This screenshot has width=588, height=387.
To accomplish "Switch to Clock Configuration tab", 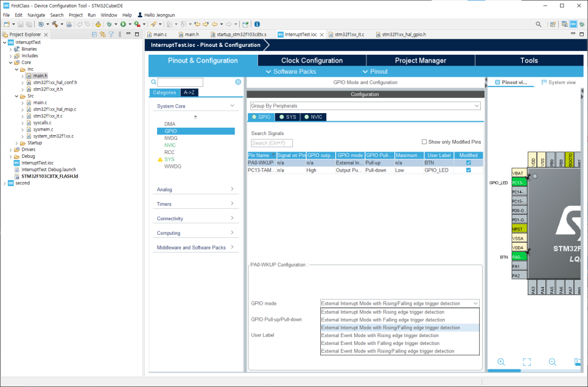I will [x=312, y=60].
